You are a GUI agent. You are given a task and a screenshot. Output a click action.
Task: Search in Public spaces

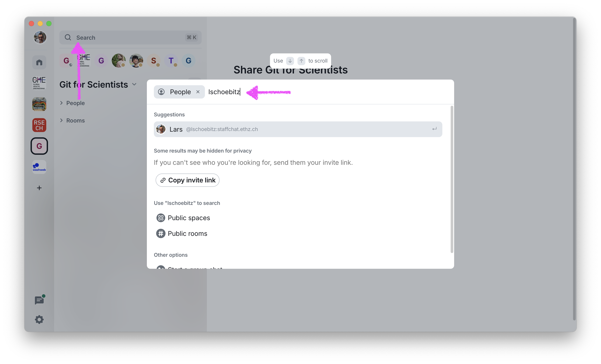click(x=189, y=218)
